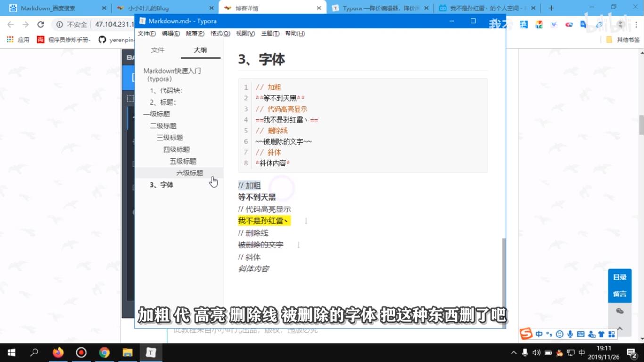Click the back-to-top arrow on the blog page
This screenshot has height=362, width=644.
click(x=619, y=328)
